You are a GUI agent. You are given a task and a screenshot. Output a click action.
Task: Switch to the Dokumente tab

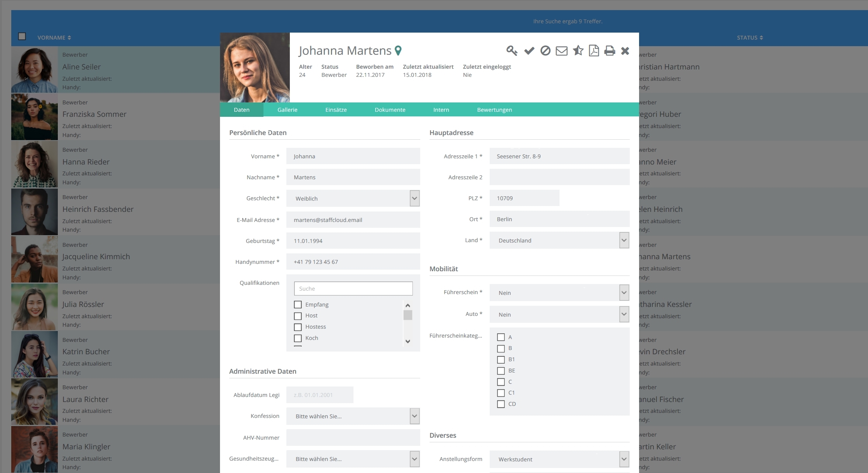(390, 110)
